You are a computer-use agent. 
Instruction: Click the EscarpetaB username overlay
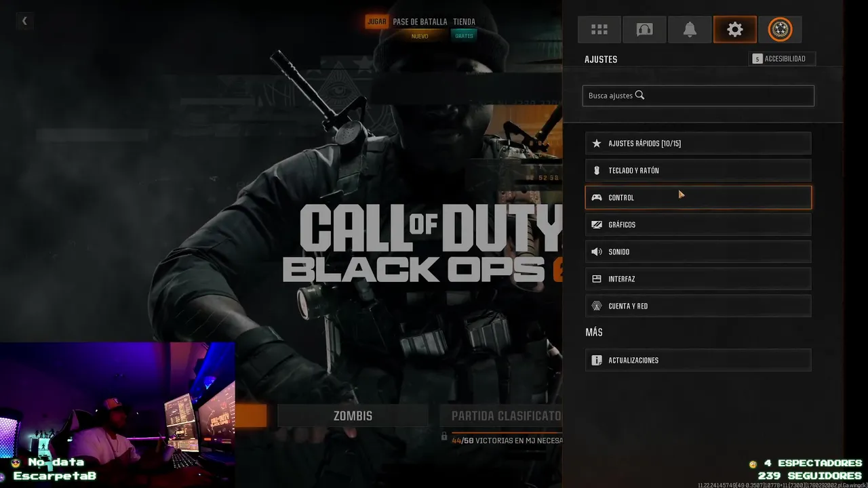55,476
